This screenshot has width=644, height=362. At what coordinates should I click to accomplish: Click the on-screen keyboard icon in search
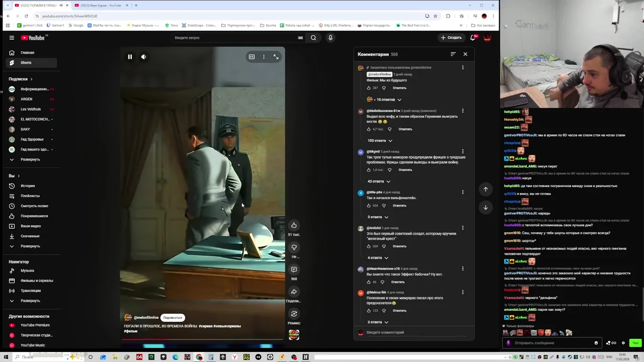(x=300, y=38)
